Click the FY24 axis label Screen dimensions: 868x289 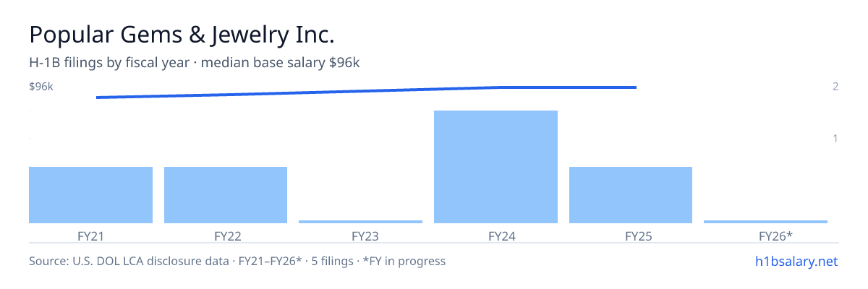495,236
